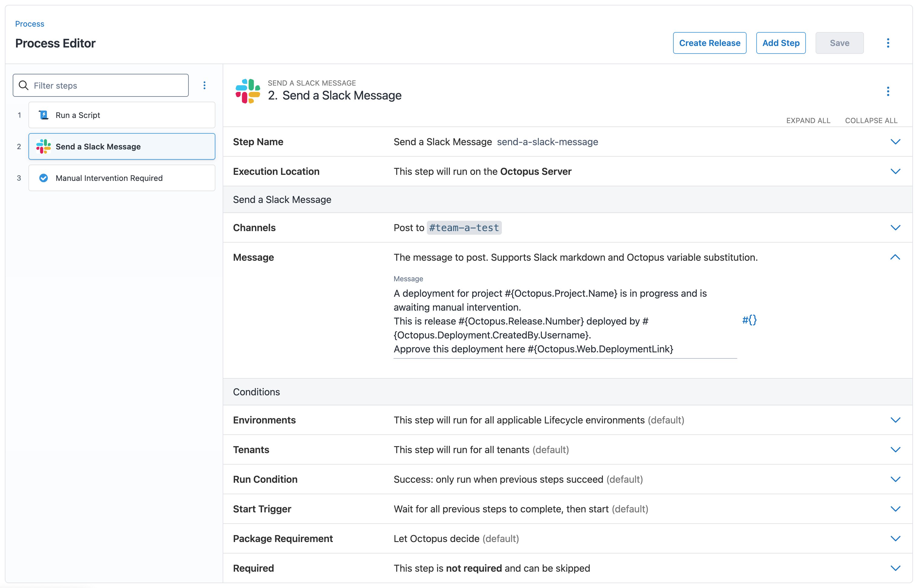
Task: Click into the Message text area
Action: (565, 321)
